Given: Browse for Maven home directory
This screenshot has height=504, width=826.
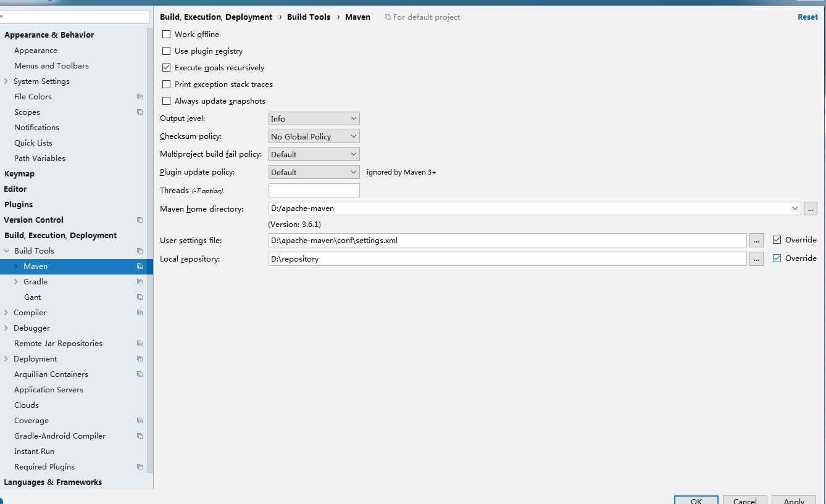Looking at the screenshot, I should point(811,209).
